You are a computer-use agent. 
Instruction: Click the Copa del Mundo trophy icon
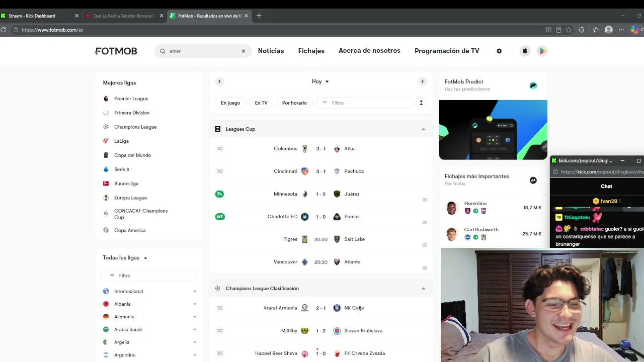(x=106, y=155)
